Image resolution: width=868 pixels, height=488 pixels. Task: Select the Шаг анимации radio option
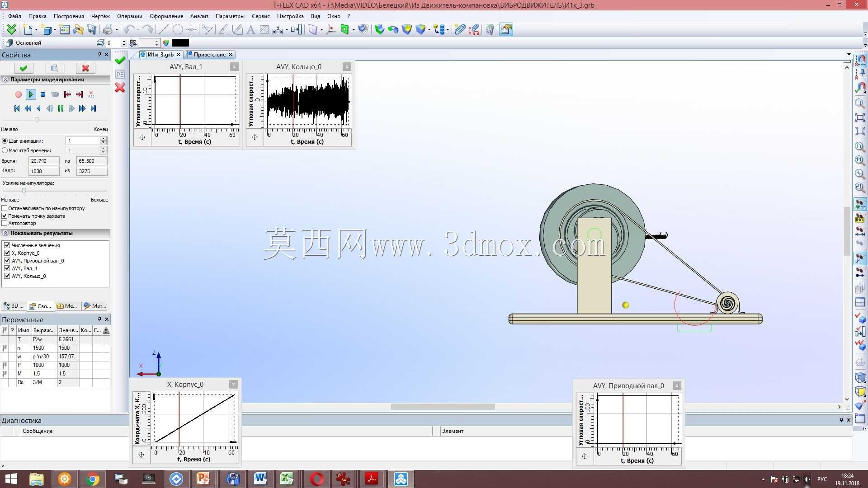coord(5,141)
